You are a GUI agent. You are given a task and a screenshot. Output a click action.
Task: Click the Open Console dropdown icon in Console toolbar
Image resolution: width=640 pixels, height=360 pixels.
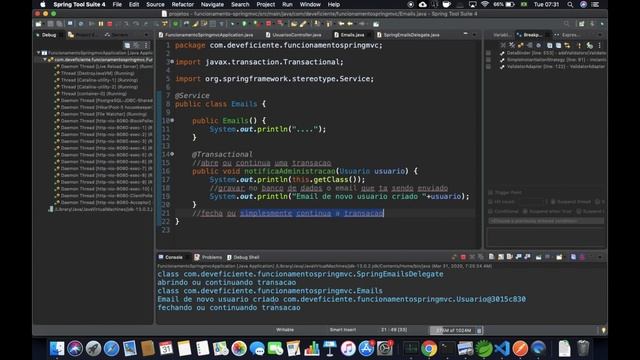tap(560, 257)
